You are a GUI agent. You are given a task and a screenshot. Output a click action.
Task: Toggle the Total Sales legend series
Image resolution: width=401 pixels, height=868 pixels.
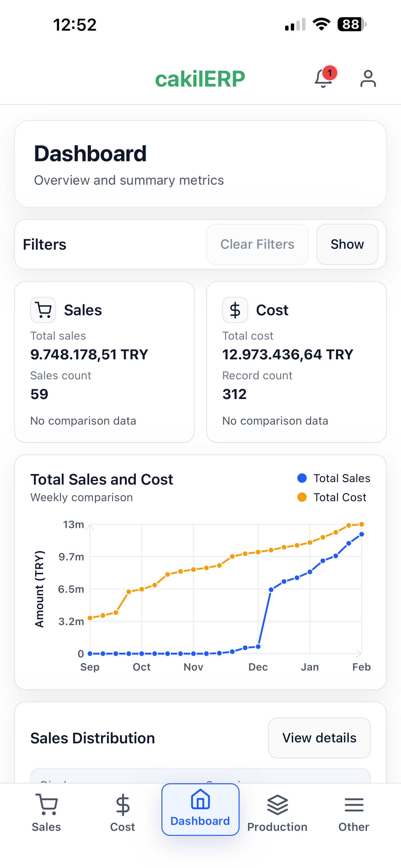tap(334, 478)
